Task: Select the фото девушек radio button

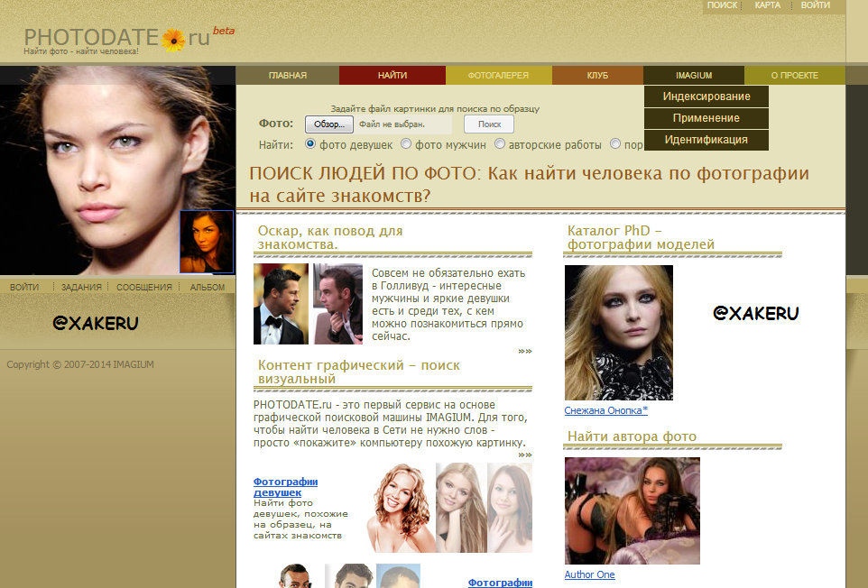Action: pyautogui.click(x=310, y=143)
